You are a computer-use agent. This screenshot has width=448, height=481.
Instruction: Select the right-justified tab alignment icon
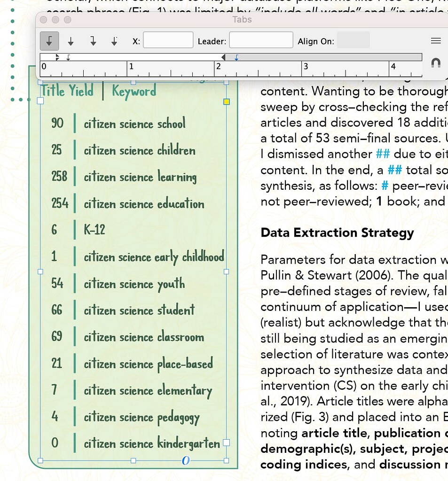tap(93, 40)
